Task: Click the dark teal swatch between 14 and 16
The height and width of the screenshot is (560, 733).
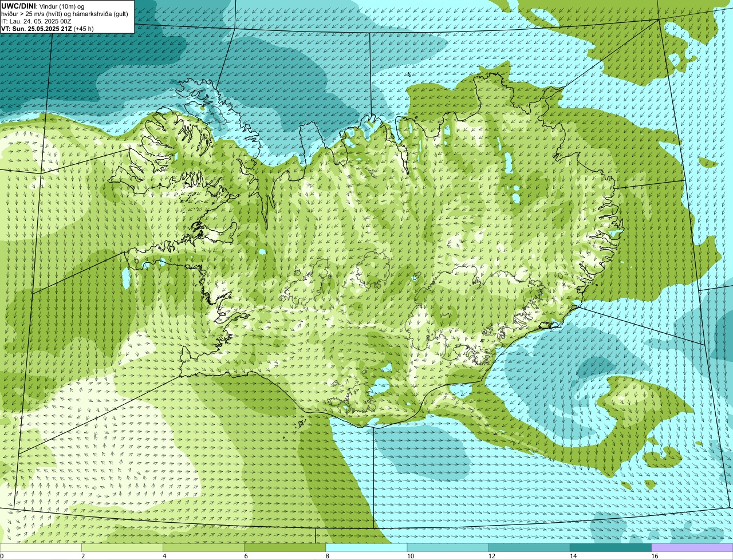Action: click(611, 548)
